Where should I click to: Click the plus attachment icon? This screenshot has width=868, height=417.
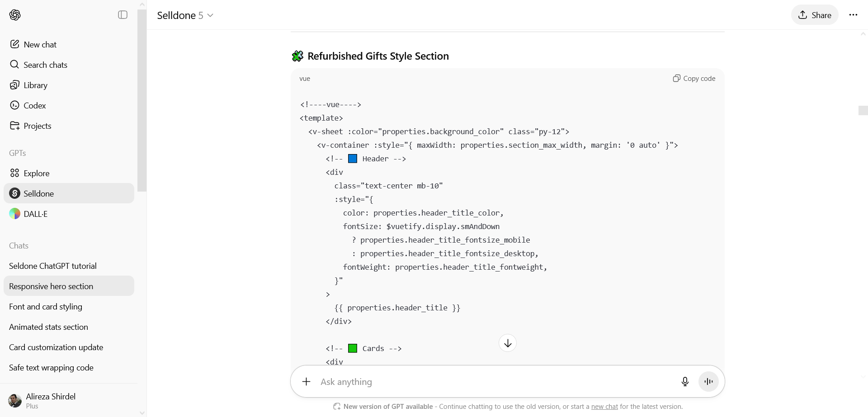point(306,382)
